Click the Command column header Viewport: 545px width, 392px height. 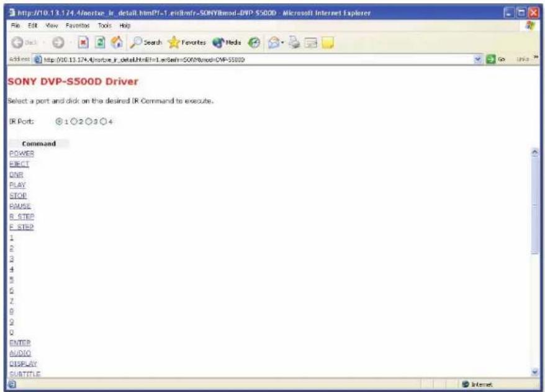(38, 143)
